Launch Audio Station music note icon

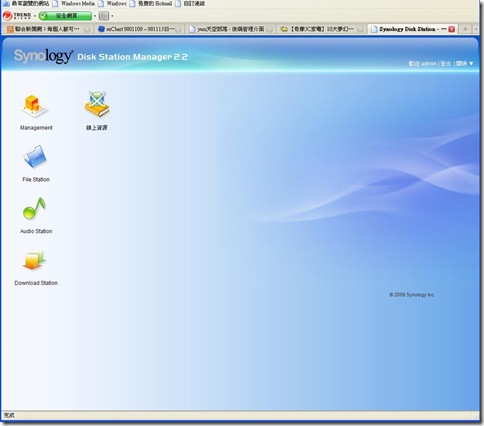[x=34, y=208]
